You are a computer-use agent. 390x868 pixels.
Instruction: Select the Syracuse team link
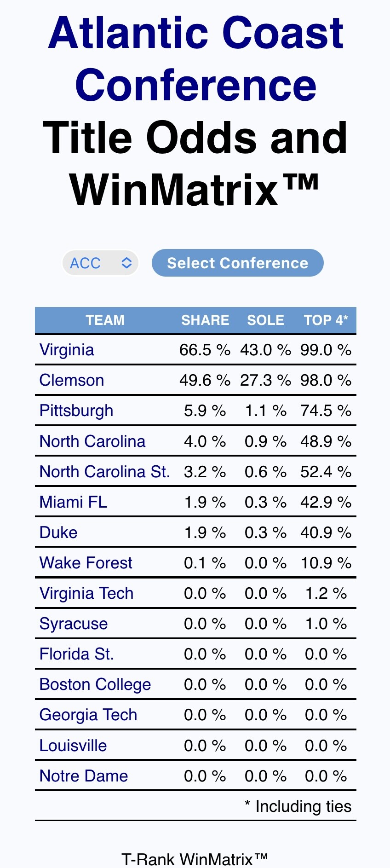[x=74, y=624]
